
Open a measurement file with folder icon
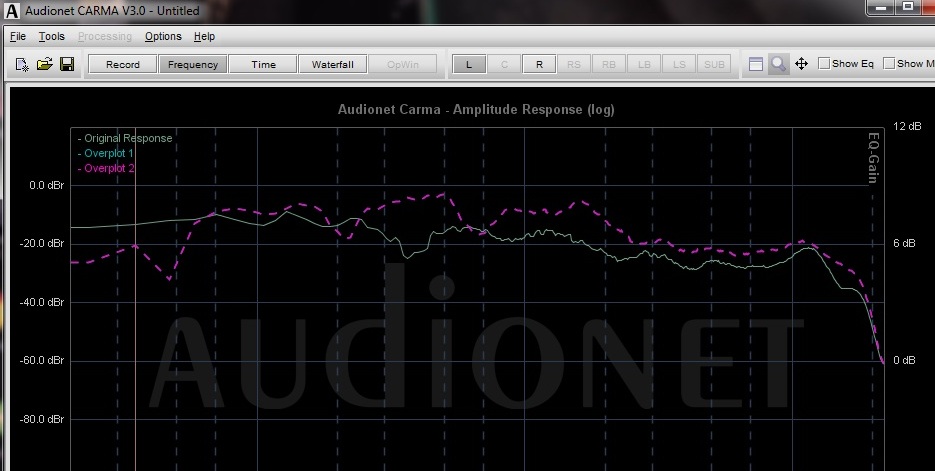pos(44,65)
